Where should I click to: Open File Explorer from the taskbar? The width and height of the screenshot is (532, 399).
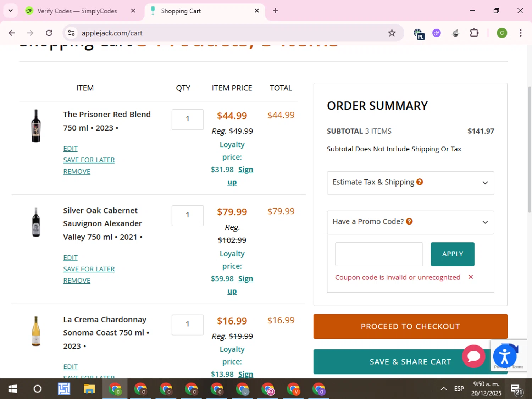click(89, 389)
